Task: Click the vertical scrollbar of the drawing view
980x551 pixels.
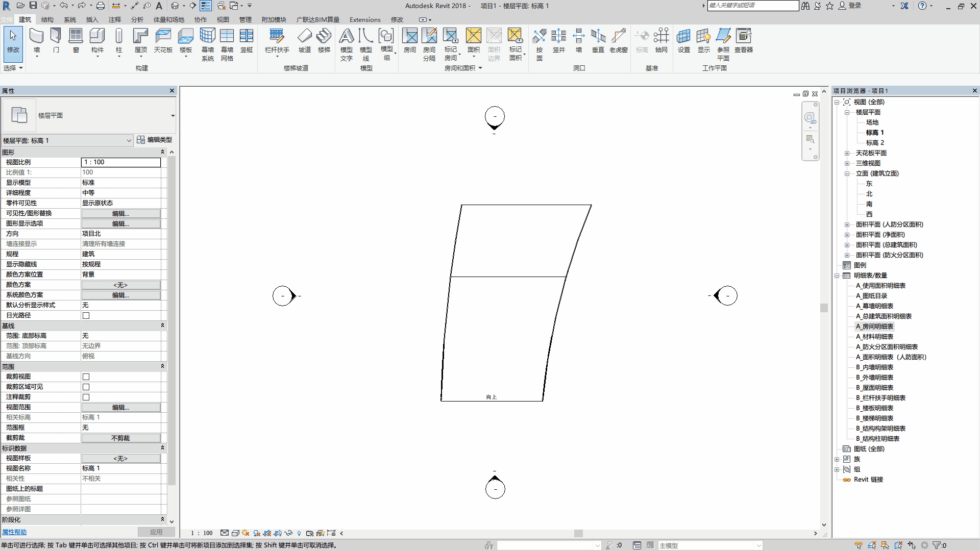Action: (x=824, y=308)
